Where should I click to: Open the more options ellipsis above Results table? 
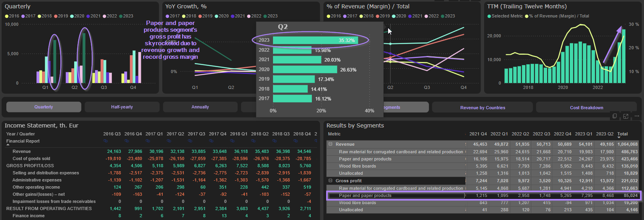point(637,116)
